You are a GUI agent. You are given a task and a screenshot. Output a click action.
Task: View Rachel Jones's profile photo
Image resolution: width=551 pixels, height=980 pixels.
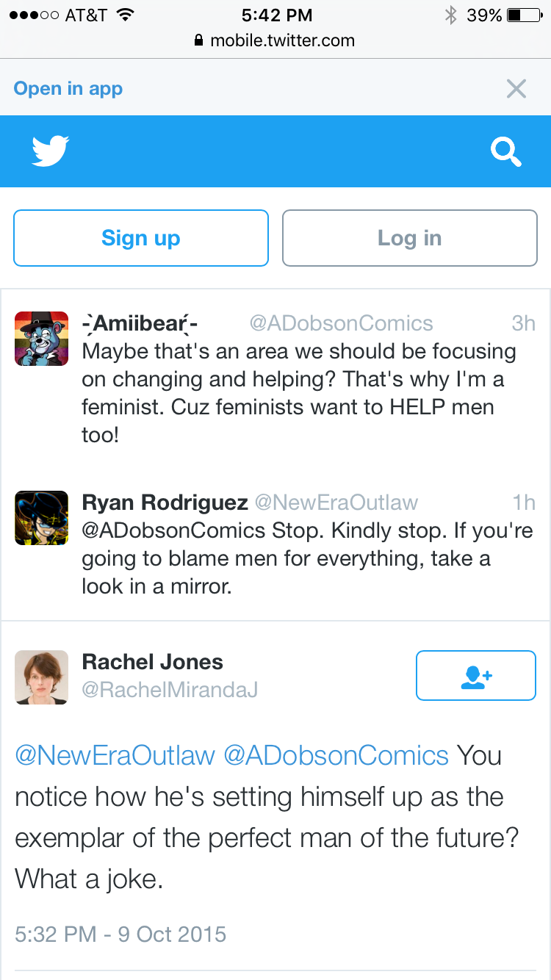(41, 677)
